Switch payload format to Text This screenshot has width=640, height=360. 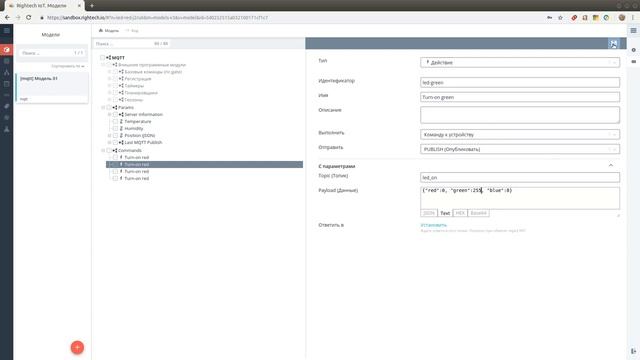click(445, 213)
